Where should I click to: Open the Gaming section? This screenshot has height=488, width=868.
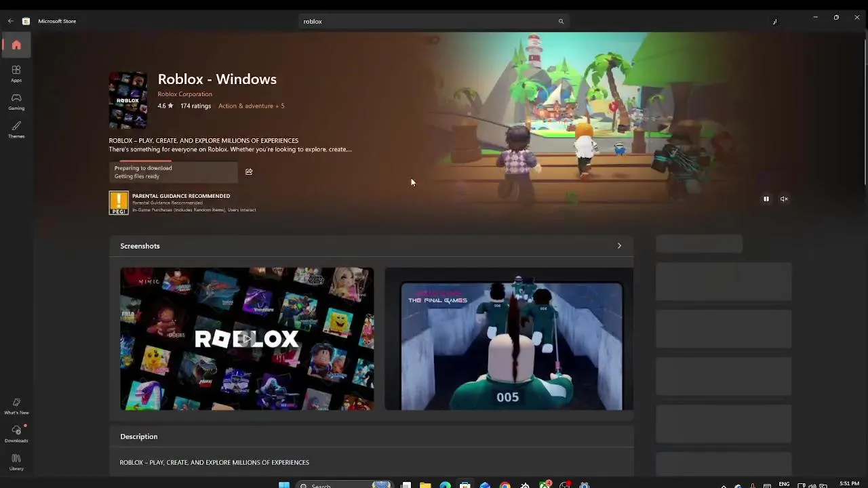16,102
